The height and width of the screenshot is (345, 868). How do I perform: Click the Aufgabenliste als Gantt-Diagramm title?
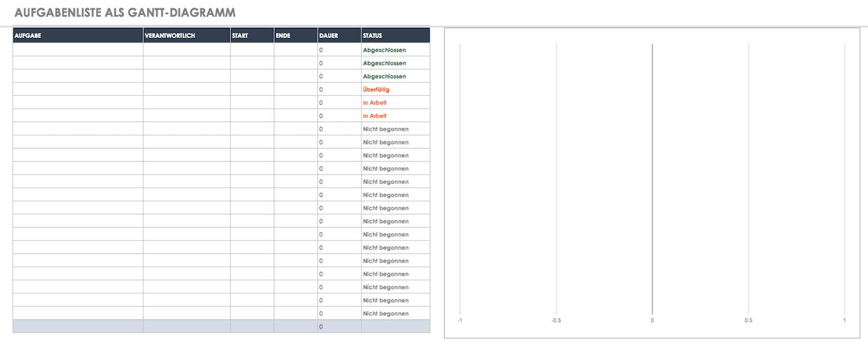click(124, 13)
